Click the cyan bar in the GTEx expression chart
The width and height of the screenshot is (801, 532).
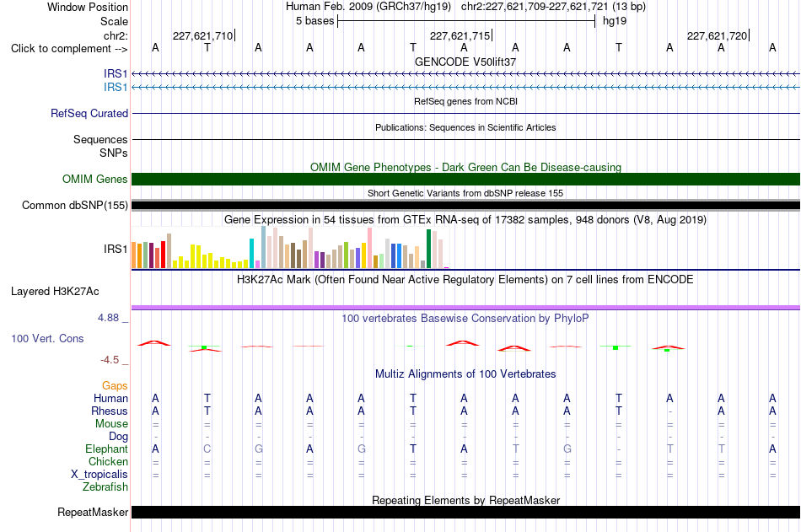[251, 254]
